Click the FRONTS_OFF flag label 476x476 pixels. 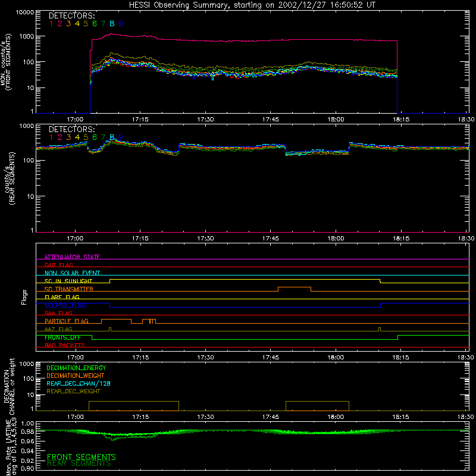[x=62, y=337]
